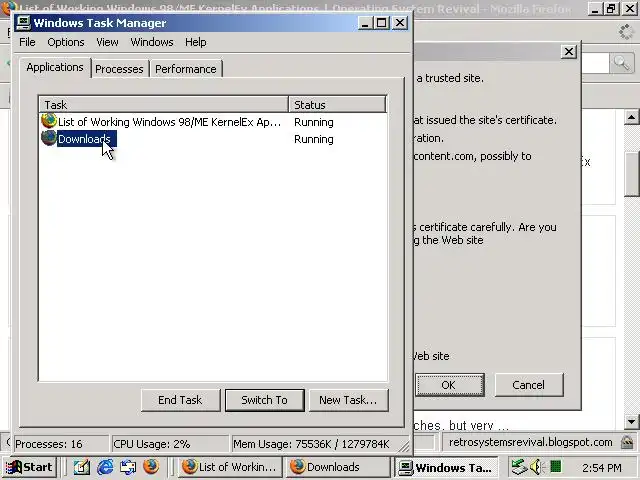The image size is (640, 480).
Task: Click the End Task button
Action: coord(180,400)
